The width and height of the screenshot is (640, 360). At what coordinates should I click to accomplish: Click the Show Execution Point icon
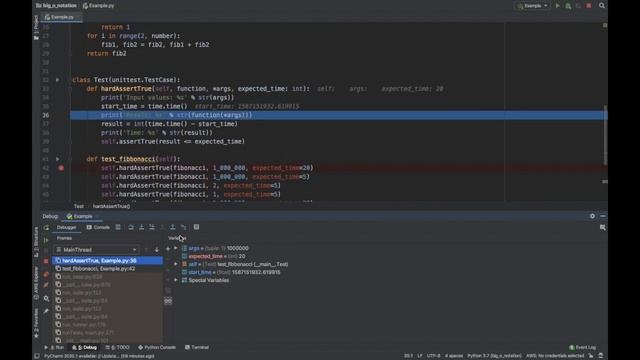tap(118, 227)
